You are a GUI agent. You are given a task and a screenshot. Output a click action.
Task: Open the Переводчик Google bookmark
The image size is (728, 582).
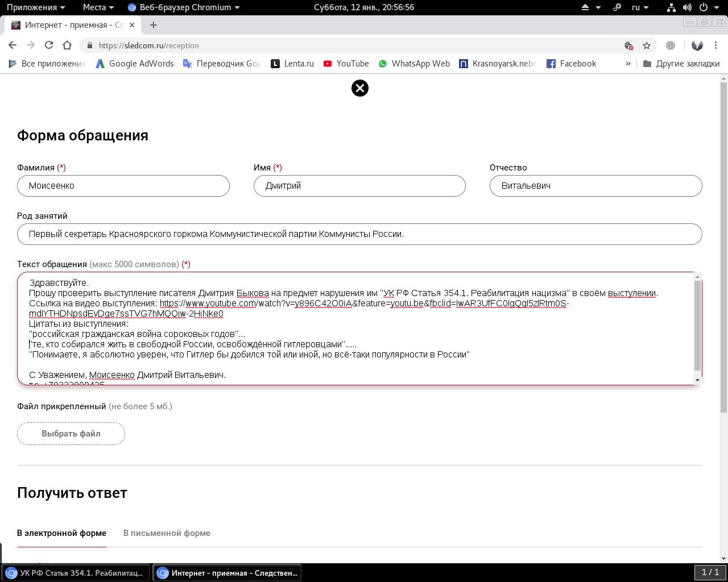(x=222, y=64)
